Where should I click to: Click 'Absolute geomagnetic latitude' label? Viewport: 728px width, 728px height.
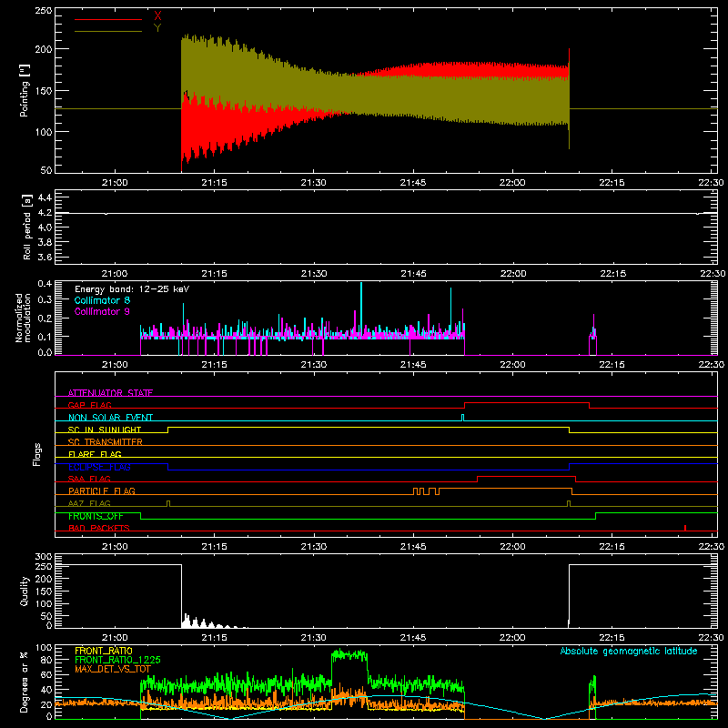click(629, 651)
